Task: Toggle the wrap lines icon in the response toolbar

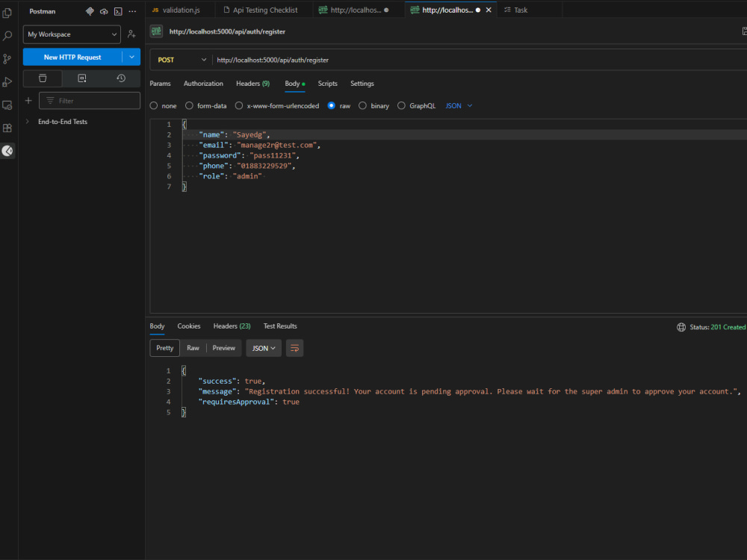Action: click(x=294, y=348)
